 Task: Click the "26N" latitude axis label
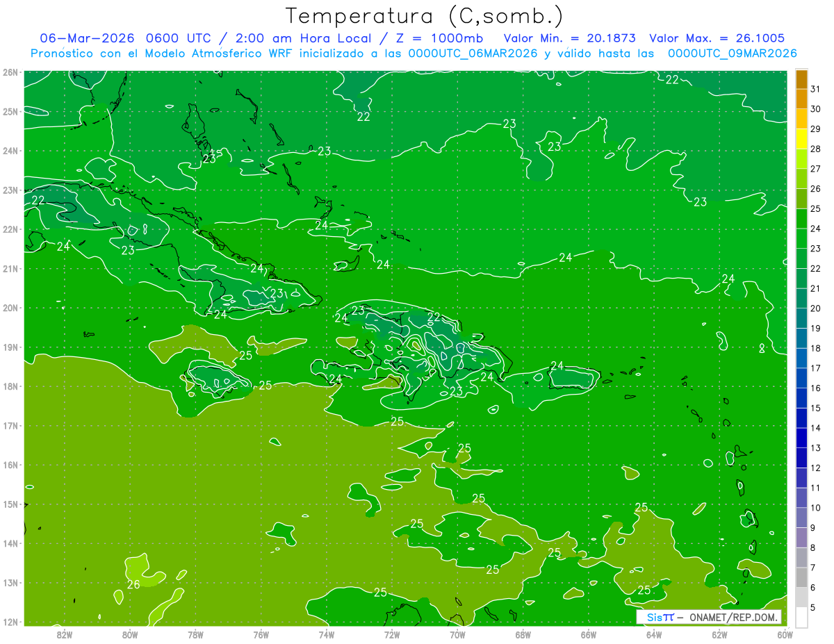coord(10,72)
